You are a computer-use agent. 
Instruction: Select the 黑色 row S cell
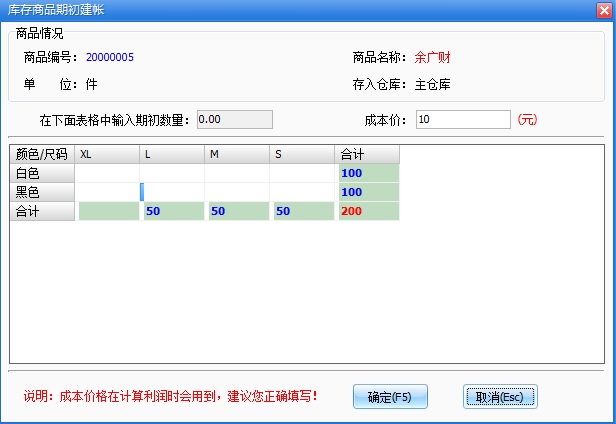coord(302,192)
